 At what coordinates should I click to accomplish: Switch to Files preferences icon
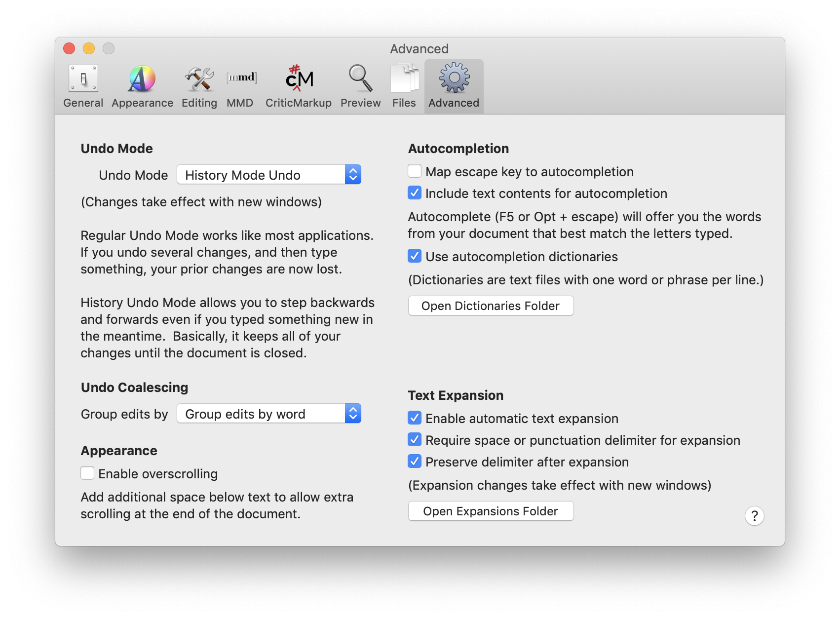click(x=404, y=79)
